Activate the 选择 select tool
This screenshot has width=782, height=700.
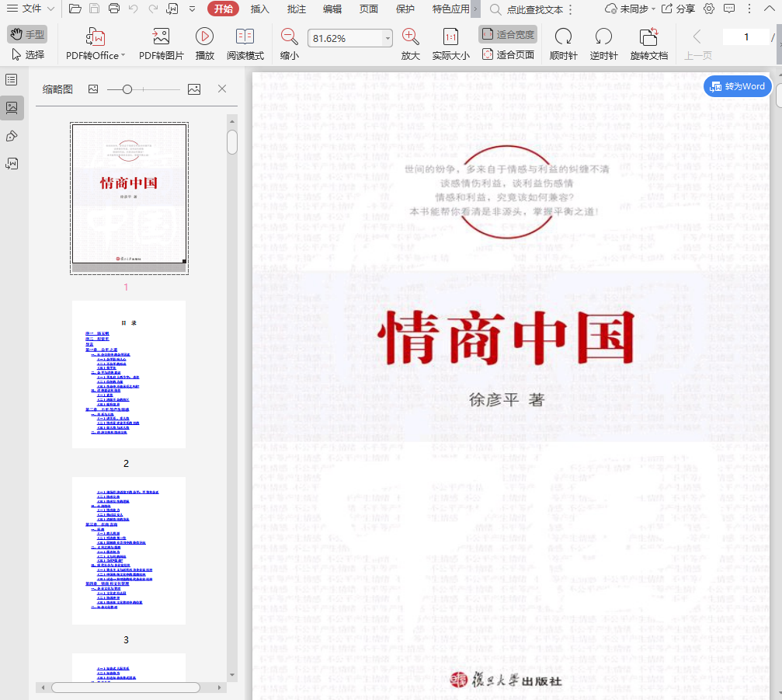click(x=29, y=54)
